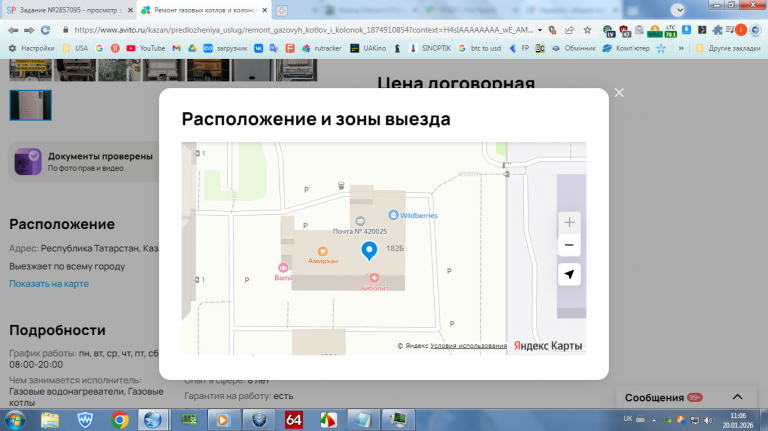Image resolution: width=768 pixels, height=431 pixels.
Task: Open the Настройки bookmark
Action: tap(31, 48)
